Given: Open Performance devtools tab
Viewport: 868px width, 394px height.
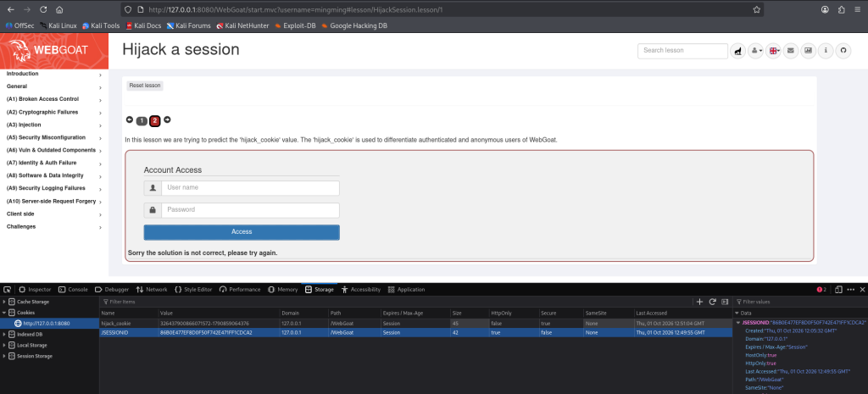Looking at the screenshot, I should click(240, 290).
